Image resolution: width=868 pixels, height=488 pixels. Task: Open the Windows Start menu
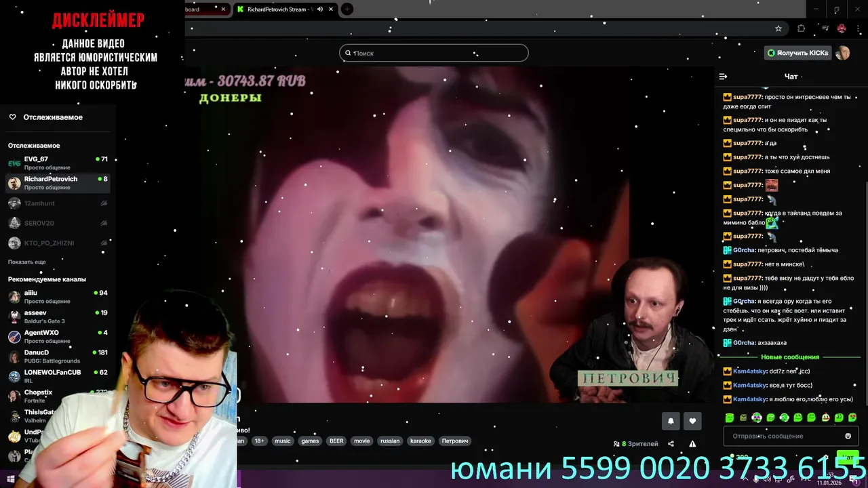[x=10, y=479]
